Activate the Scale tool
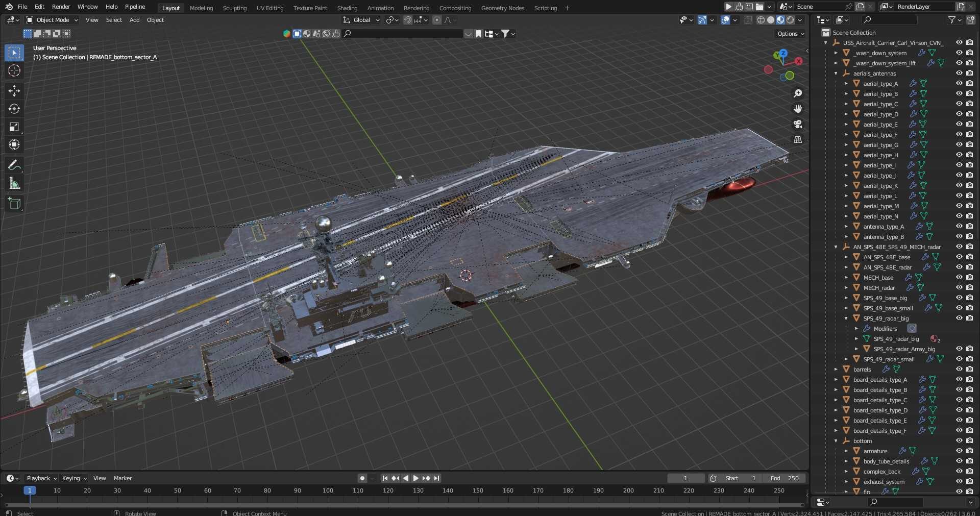Viewport: 980px width, 516px height. (x=14, y=127)
